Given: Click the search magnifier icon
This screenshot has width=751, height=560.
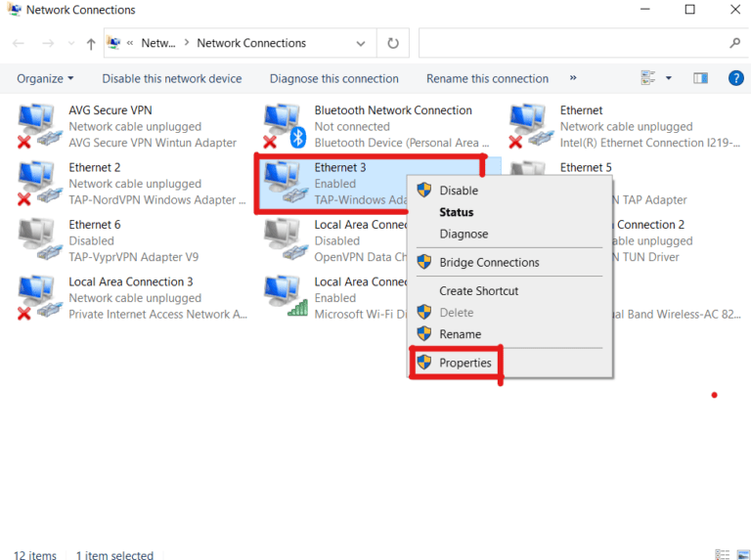Looking at the screenshot, I should [x=734, y=43].
